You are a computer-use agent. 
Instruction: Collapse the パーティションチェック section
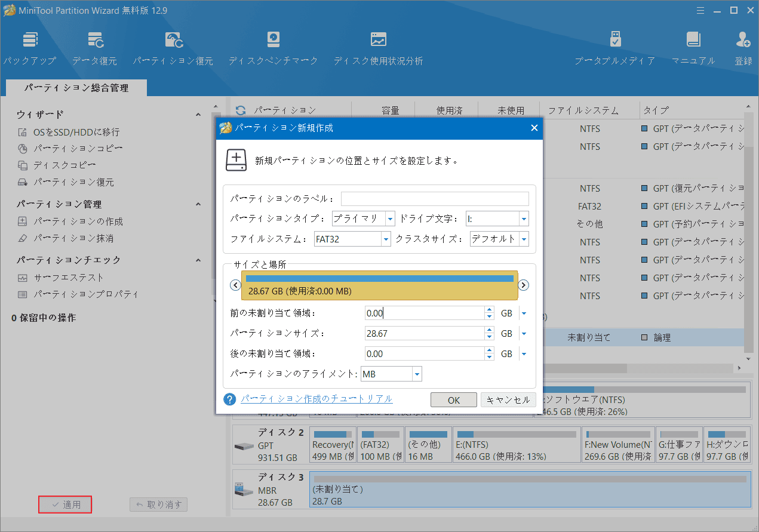pos(198,260)
